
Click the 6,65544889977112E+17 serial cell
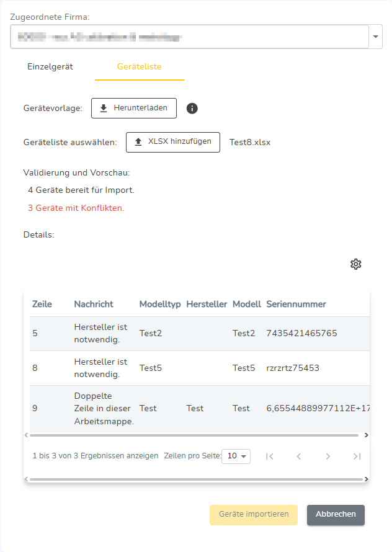tap(318, 408)
